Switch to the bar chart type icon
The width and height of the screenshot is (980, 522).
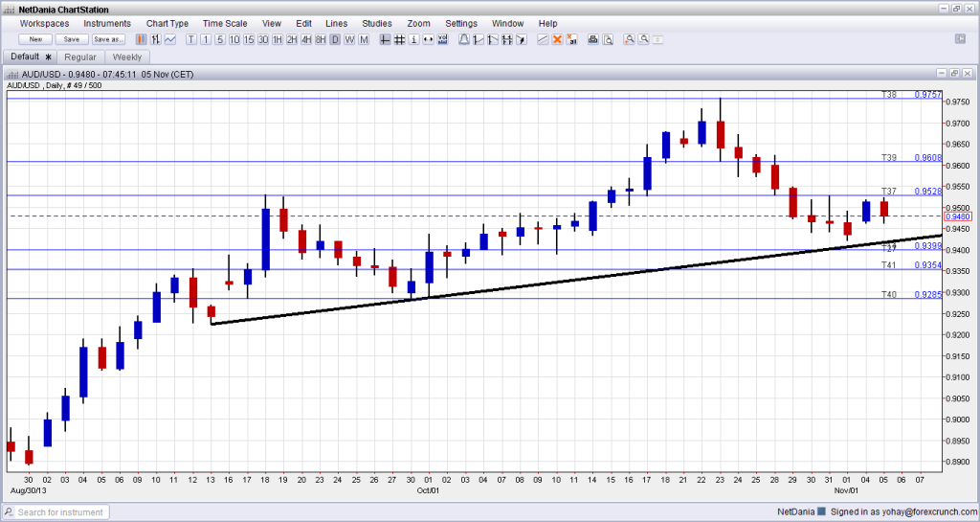click(155, 39)
